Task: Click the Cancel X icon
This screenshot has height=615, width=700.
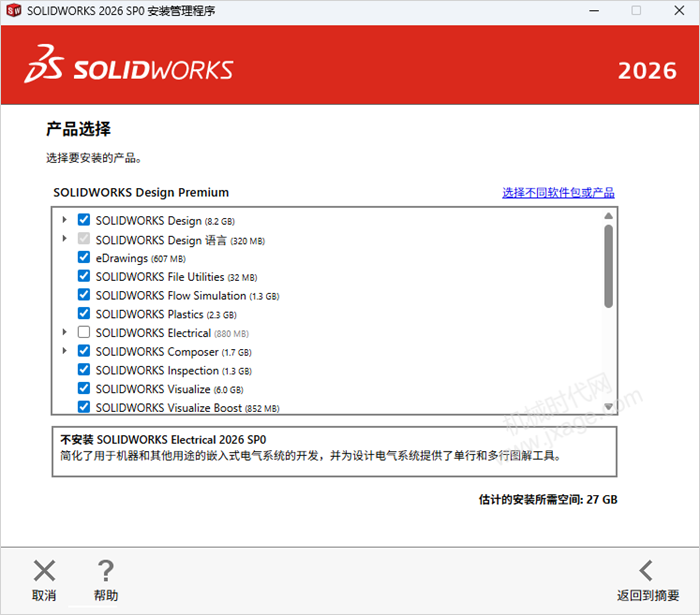Action: (44, 571)
